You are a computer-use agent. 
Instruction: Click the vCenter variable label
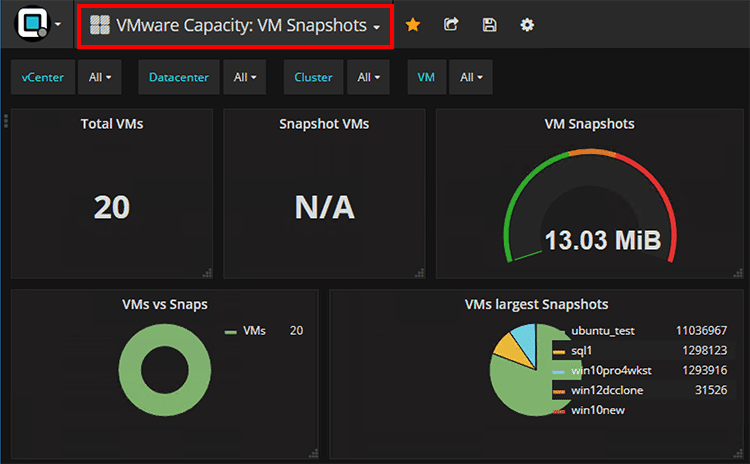pyautogui.click(x=43, y=77)
